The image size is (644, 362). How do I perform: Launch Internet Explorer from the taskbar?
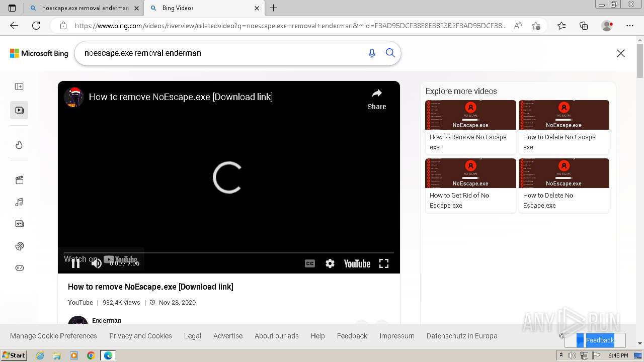tap(40, 355)
